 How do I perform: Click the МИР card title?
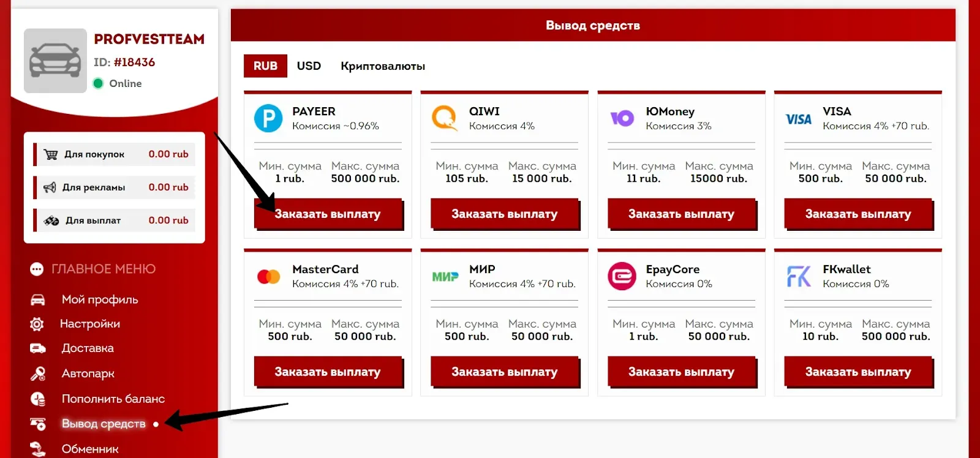tap(482, 269)
